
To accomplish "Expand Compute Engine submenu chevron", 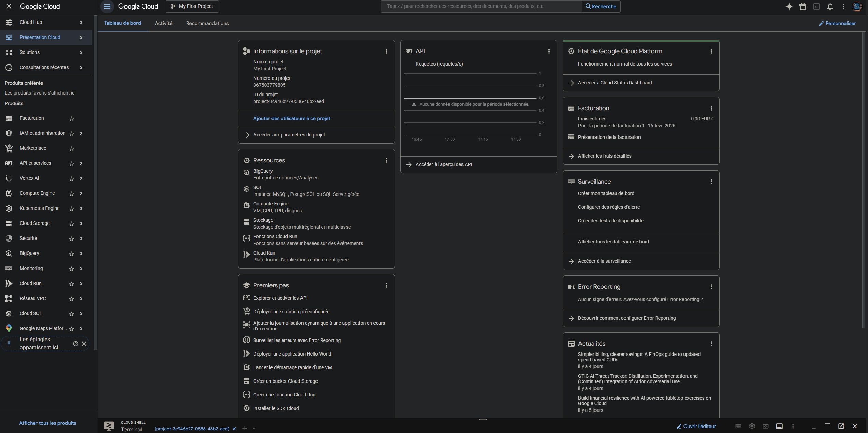I will [x=81, y=193].
